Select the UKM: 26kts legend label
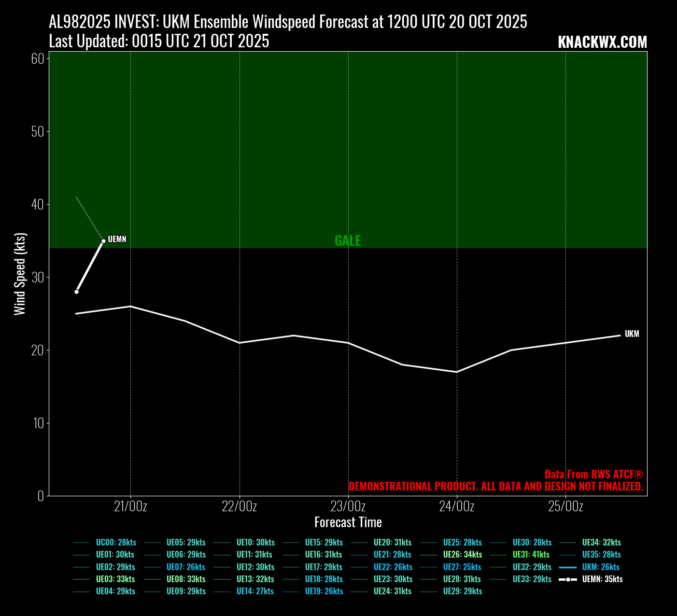 [601, 567]
